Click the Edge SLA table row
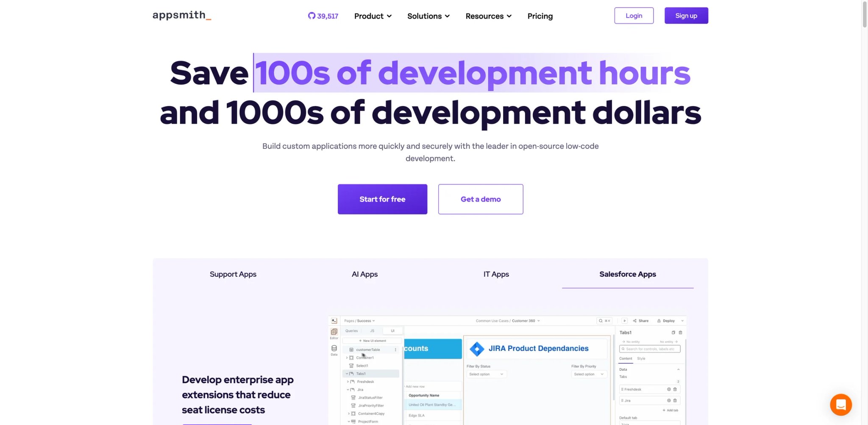The image size is (868, 425). 432,415
